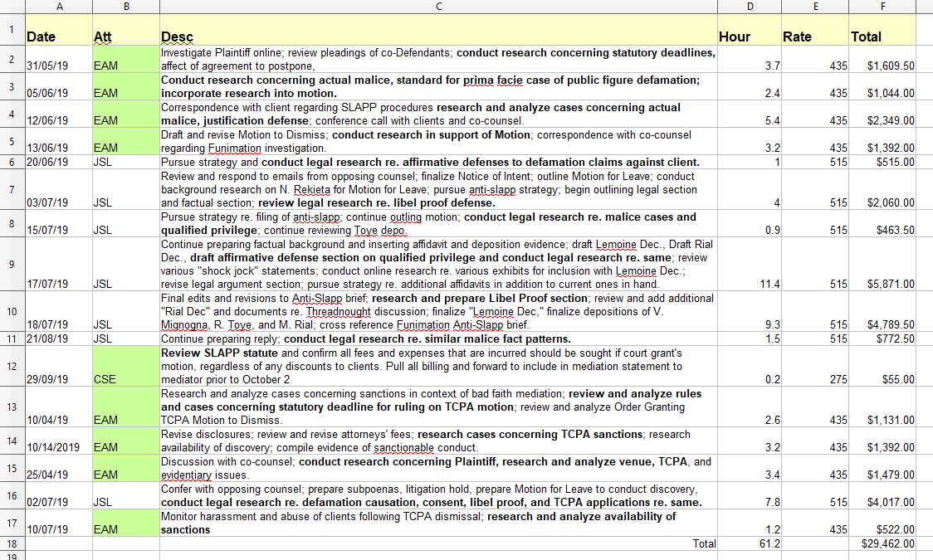Click the "Total" header cell in row 1
This screenshot has height=560, width=933.
coord(882,30)
